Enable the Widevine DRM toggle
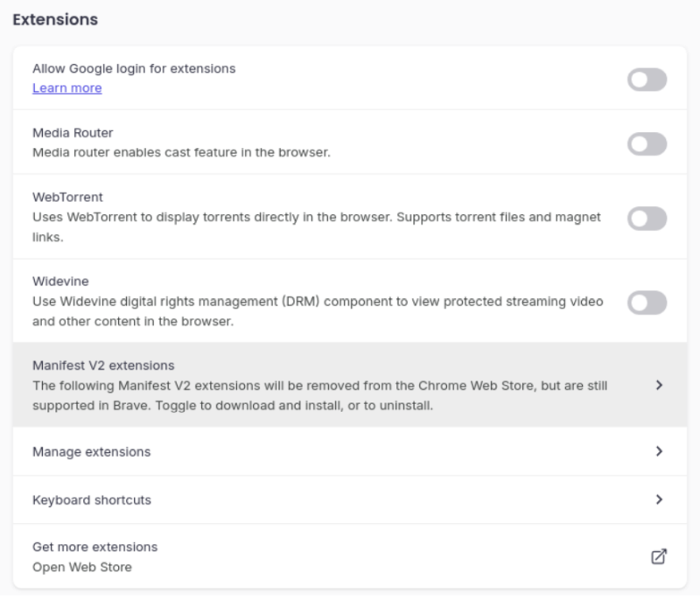The height and width of the screenshot is (600, 700). pyautogui.click(x=647, y=303)
